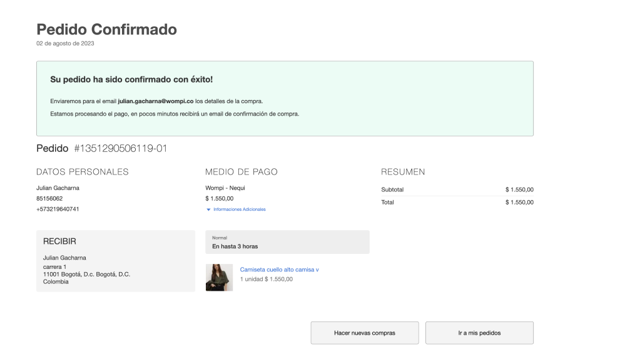The image size is (630, 364).
Task: Expand the blue triangle beside Informaciones Adicionales
Action: (208, 210)
